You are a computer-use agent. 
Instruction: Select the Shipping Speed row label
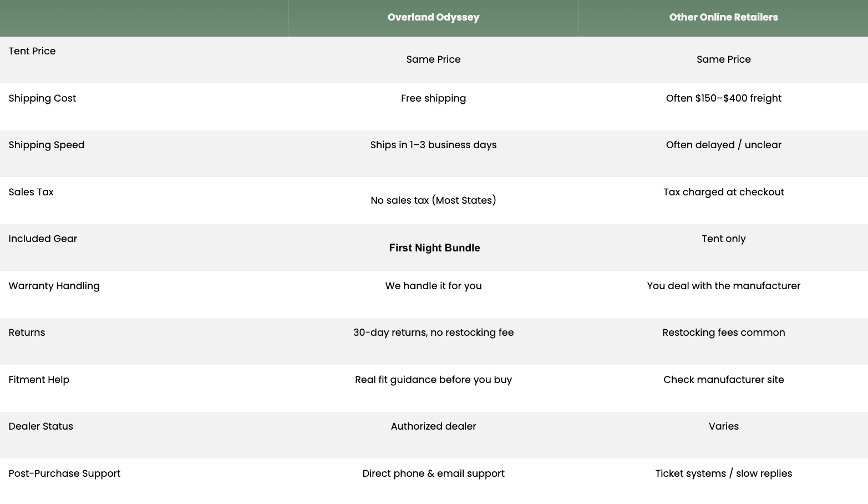coord(47,145)
